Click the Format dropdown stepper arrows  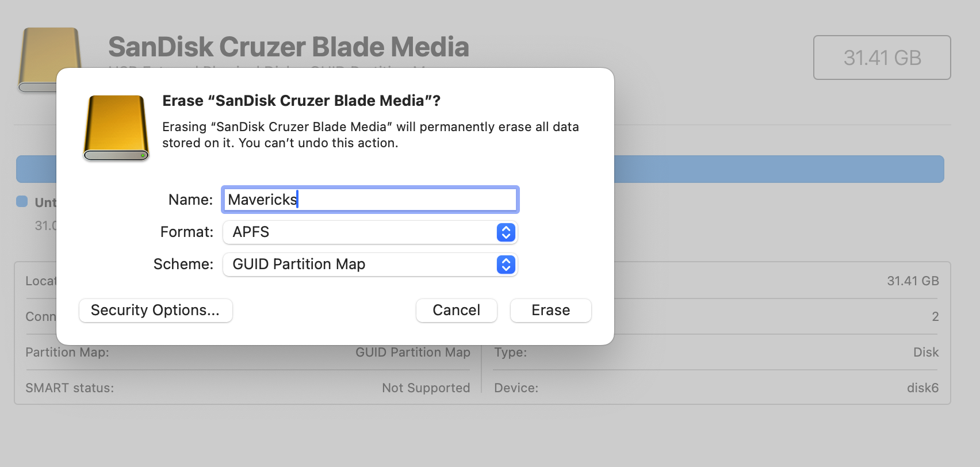506,232
